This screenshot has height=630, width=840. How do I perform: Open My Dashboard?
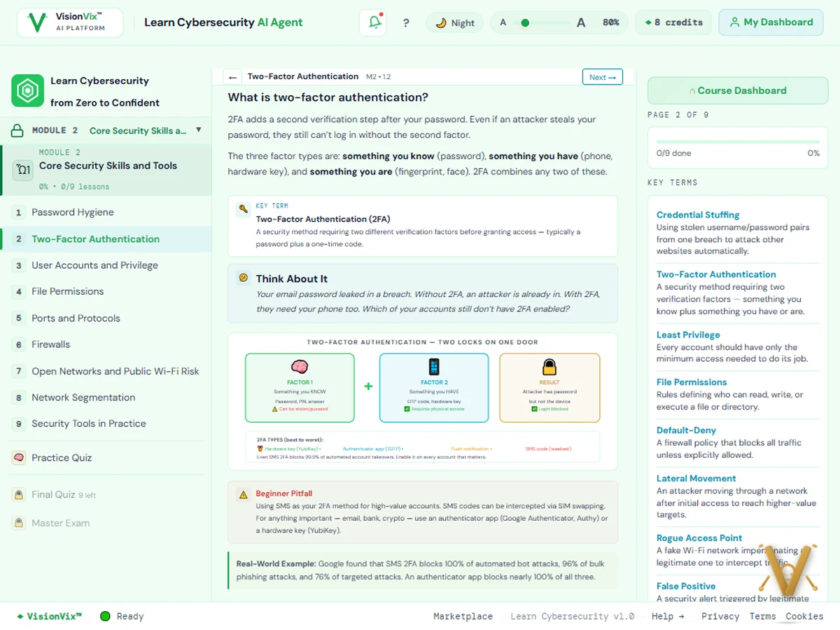(771, 22)
